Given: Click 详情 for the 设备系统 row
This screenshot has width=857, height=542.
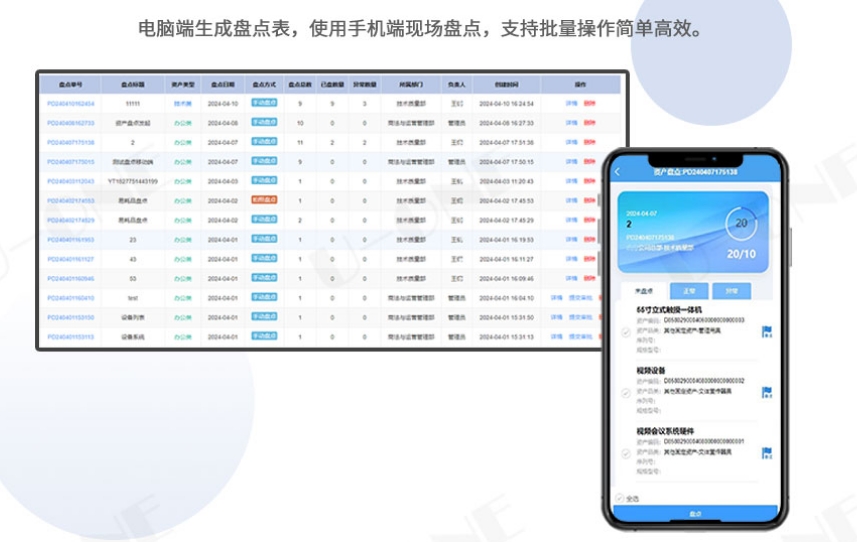Looking at the screenshot, I should click(556, 337).
